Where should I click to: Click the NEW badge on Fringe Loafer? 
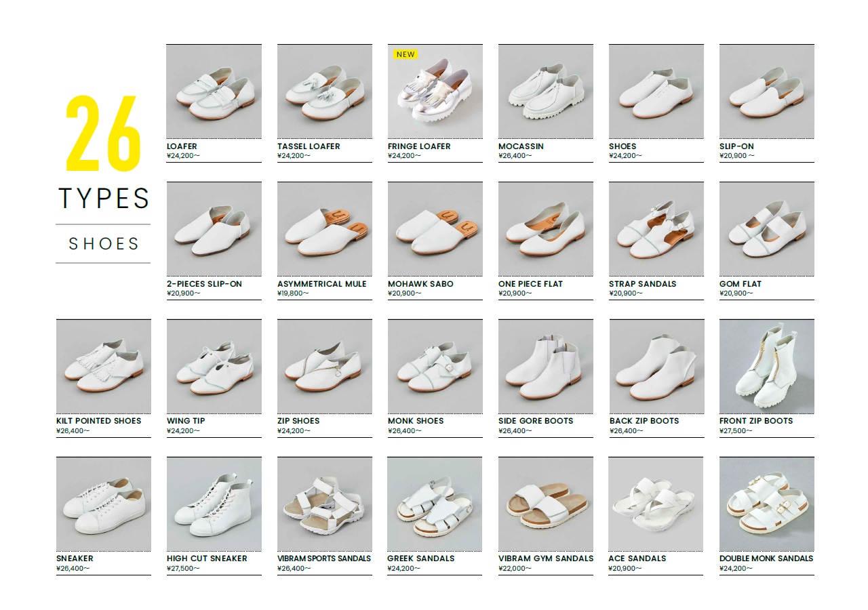[x=406, y=54]
